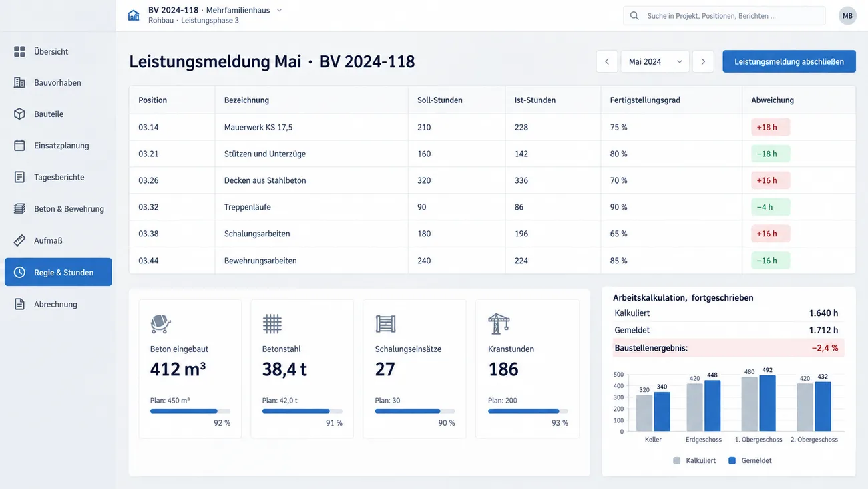This screenshot has height=489, width=868.
Task: Focus the project search field
Action: click(724, 15)
